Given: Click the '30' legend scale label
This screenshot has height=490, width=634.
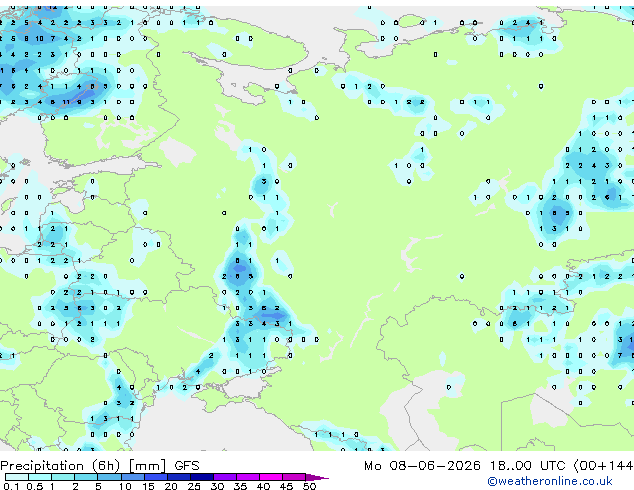Looking at the screenshot, I should (217, 486).
